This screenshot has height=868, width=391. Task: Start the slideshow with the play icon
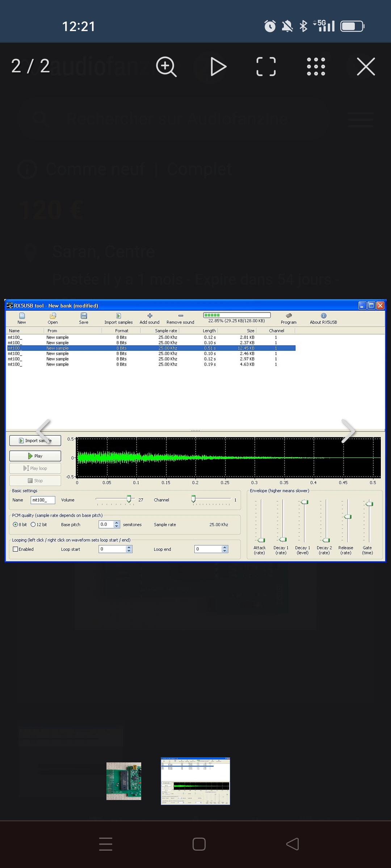[x=218, y=67]
